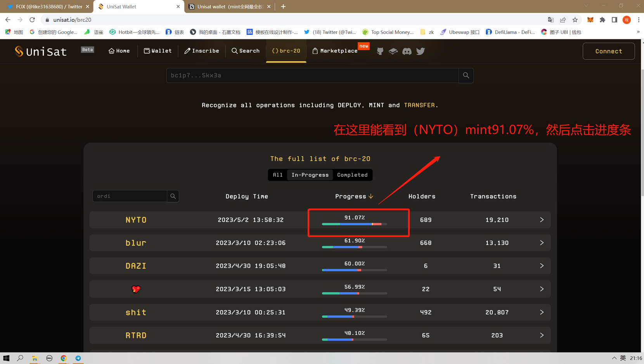Click the share page icon
Screen dimensions: 644x364
pyautogui.click(x=563, y=20)
